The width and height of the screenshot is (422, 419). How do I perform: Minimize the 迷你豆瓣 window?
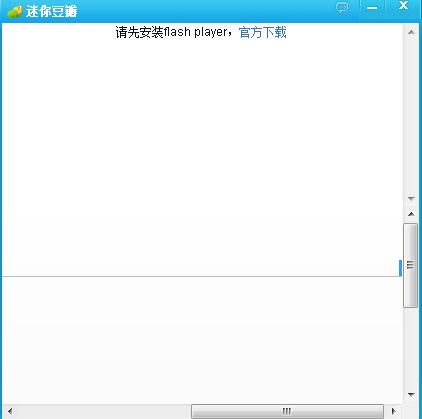click(372, 8)
